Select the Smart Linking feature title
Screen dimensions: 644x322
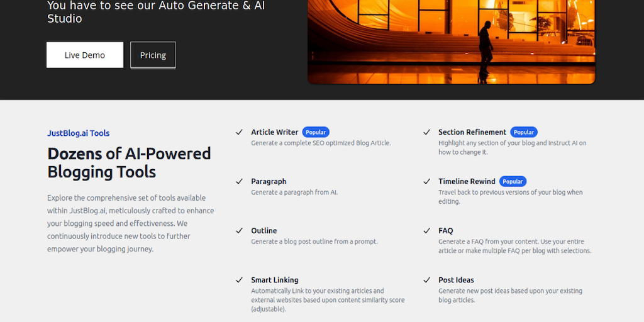(274, 280)
